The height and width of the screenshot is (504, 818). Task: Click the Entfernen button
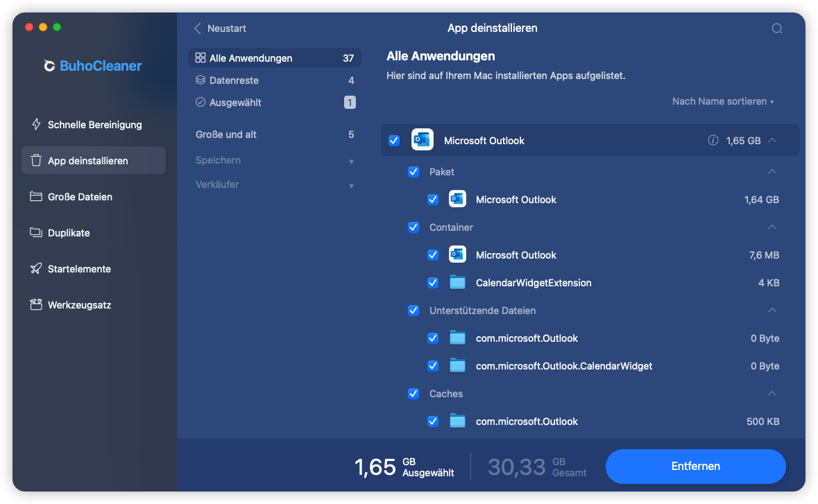695,466
